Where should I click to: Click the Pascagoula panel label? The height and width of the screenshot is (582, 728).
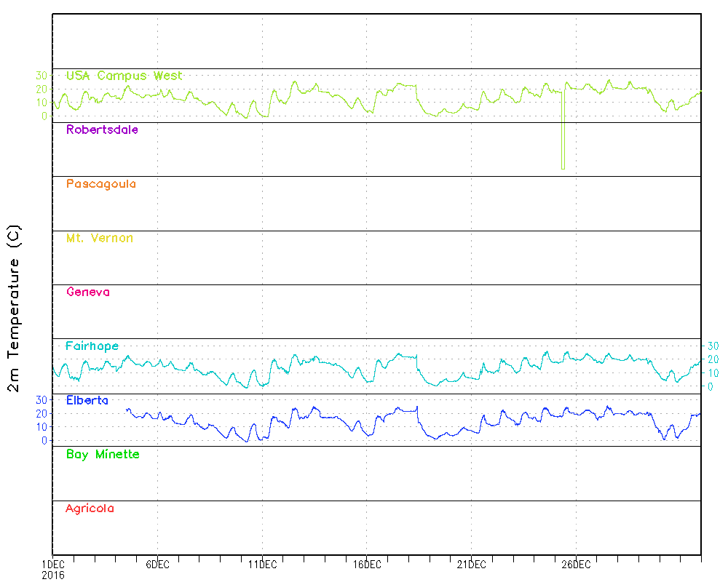click(x=100, y=184)
